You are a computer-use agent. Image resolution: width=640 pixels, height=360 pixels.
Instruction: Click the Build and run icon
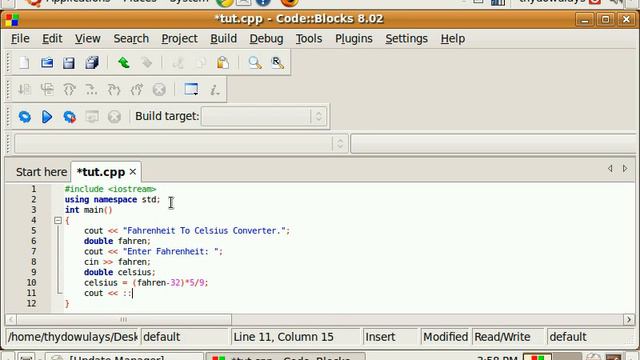tap(69, 117)
